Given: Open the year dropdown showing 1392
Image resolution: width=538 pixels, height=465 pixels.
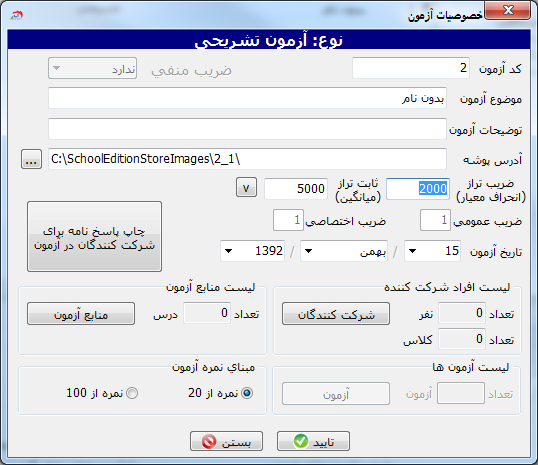Looking at the screenshot, I should [228, 251].
